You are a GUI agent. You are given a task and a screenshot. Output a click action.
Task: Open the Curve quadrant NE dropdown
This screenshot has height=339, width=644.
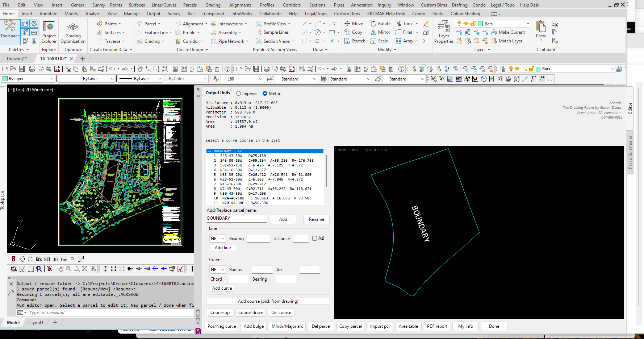coord(218,270)
